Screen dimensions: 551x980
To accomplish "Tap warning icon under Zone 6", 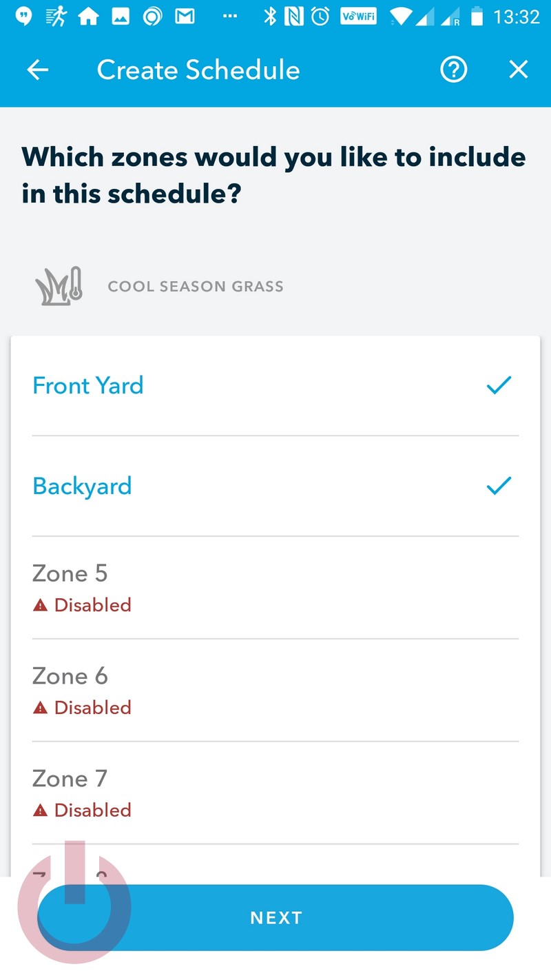I will [x=41, y=708].
